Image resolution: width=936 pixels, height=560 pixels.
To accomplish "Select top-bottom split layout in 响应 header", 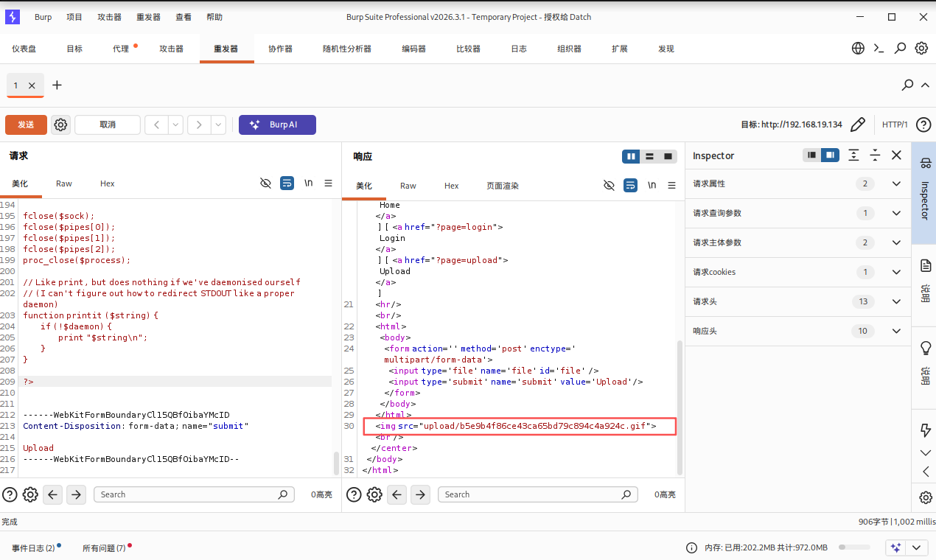I will pos(649,156).
